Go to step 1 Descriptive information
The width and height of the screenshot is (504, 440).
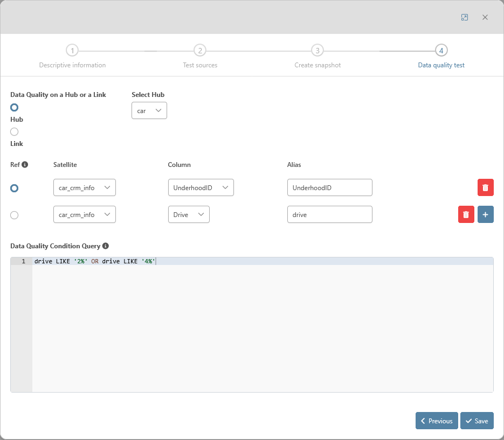click(x=72, y=51)
